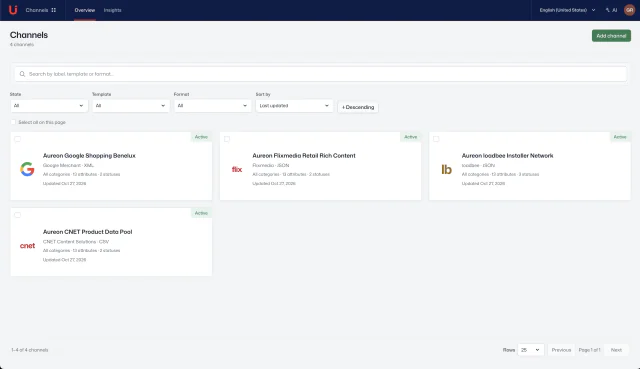Open the Format filter dropdown
Viewport: 640px width, 369px height.
pyautogui.click(x=213, y=106)
